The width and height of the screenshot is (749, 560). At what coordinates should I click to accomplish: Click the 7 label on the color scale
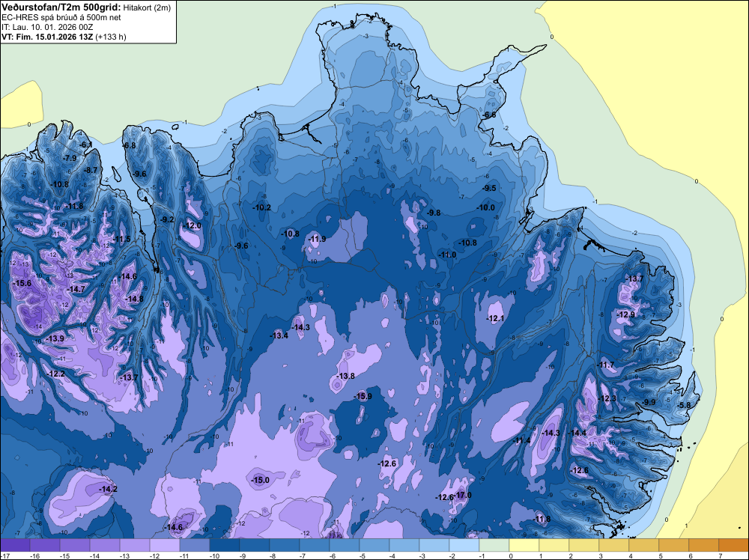[x=720, y=556]
